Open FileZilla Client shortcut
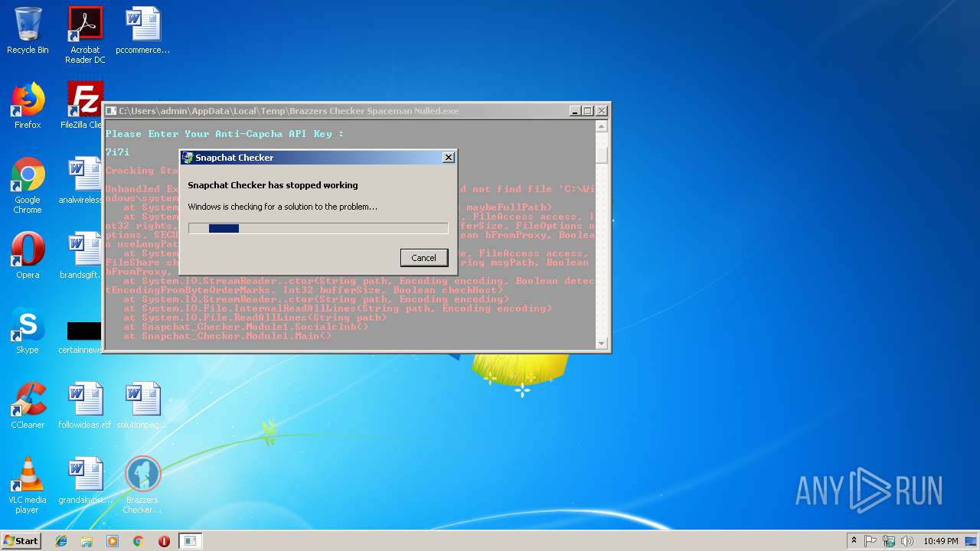The height and width of the screenshot is (551, 980). (83, 106)
